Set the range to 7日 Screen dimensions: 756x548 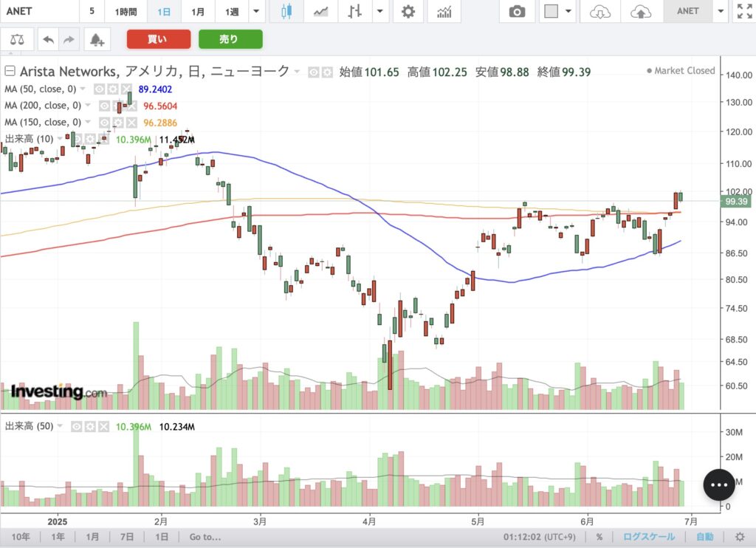pyautogui.click(x=127, y=537)
